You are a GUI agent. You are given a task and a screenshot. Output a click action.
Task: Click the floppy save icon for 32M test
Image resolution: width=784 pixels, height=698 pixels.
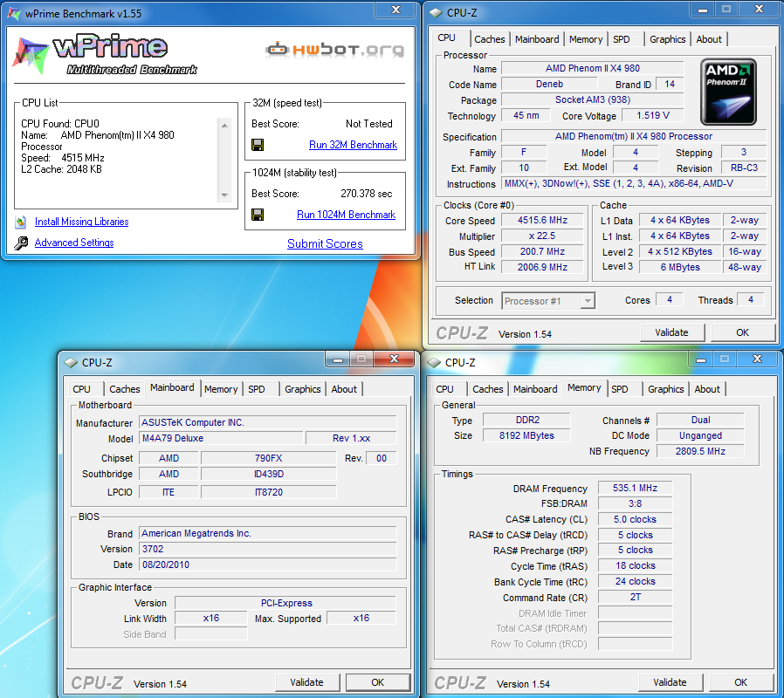coord(258,145)
